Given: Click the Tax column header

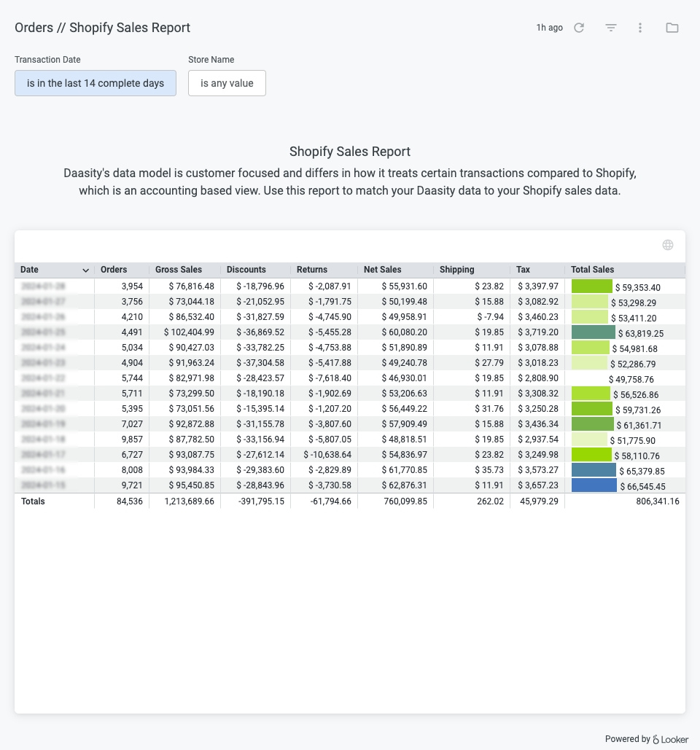Looking at the screenshot, I should 524,270.
